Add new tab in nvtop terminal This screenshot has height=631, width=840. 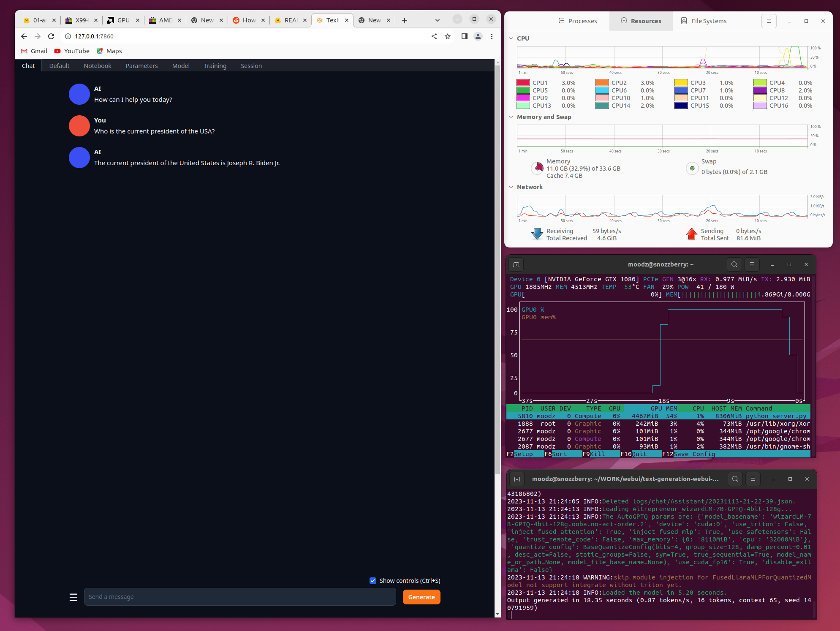[x=516, y=264]
